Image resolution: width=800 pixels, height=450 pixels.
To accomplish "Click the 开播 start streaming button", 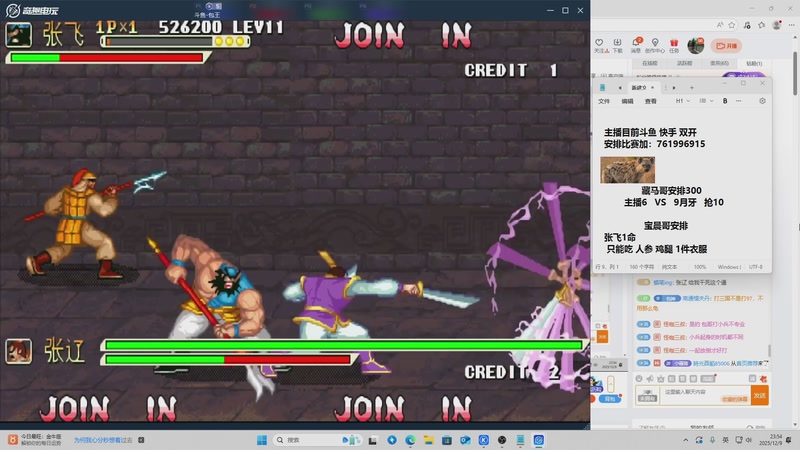I will (x=726, y=46).
